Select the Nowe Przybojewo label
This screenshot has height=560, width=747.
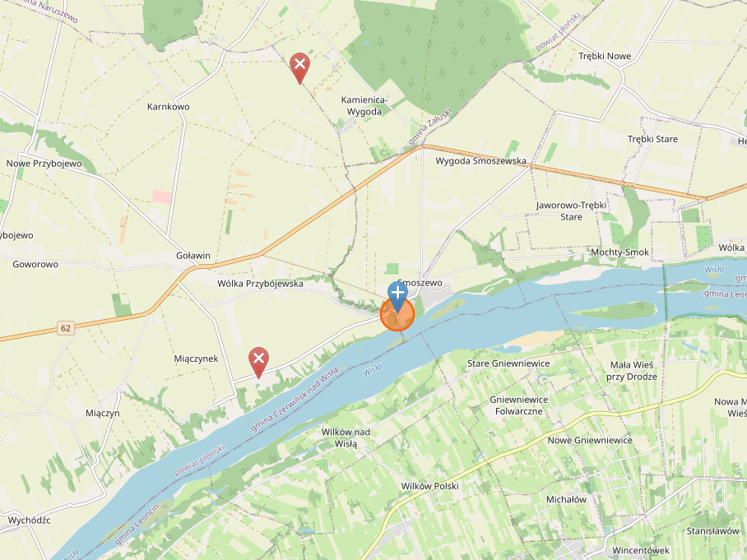tap(44, 164)
